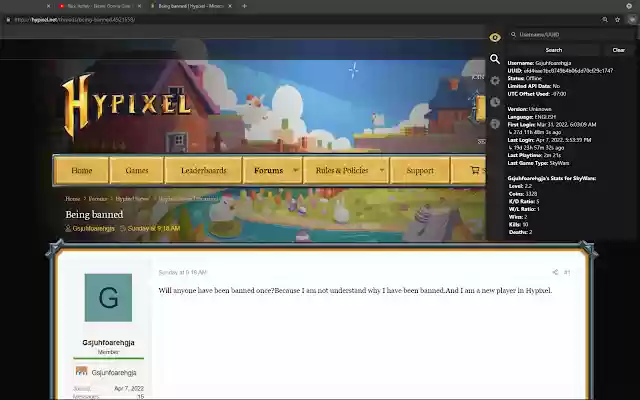The image size is (640, 400).
Task: Bookmark this page with the star icon
Action: (618, 20)
